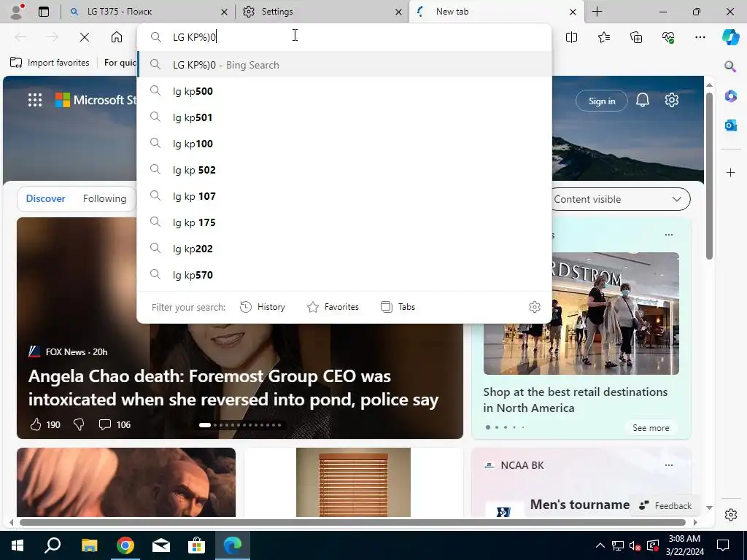
Task: Open Windows search in the taskbar
Action: [x=53, y=545]
